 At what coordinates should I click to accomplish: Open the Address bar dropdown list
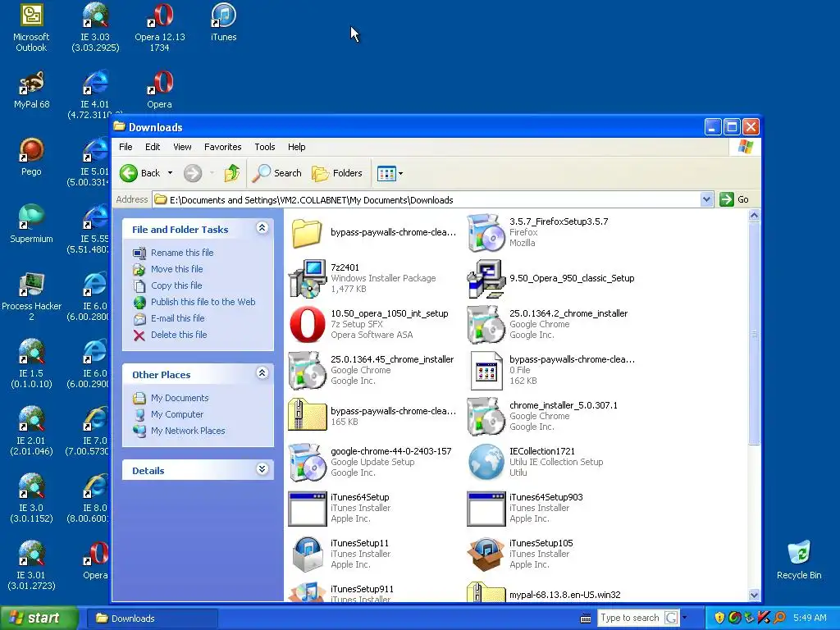(706, 199)
